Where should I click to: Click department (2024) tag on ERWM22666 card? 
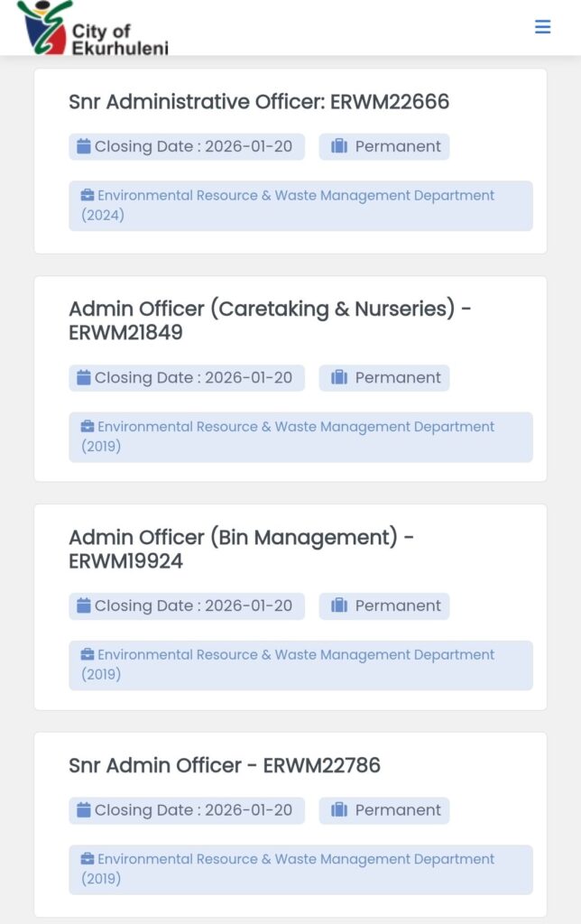click(x=300, y=206)
